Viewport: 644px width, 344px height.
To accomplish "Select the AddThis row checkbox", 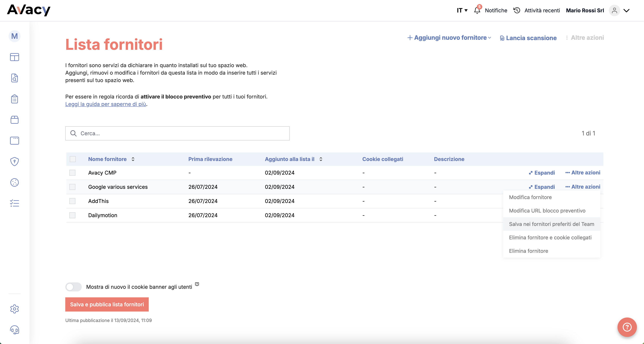I will click(x=72, y=201).
